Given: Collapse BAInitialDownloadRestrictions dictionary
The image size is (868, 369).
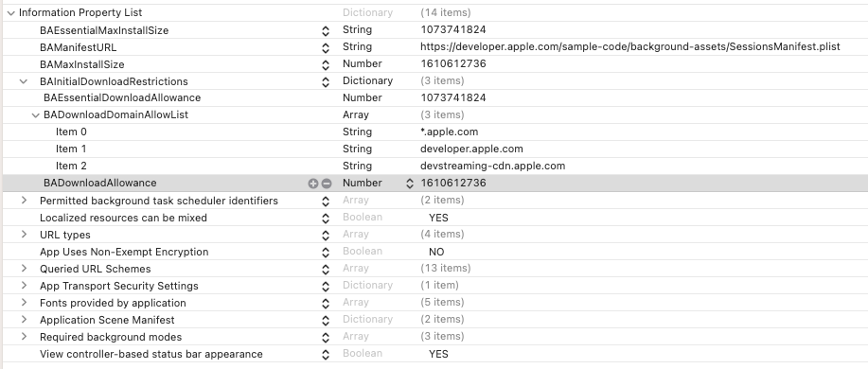Looking at the screenshot, I should (x=24, y=81).
